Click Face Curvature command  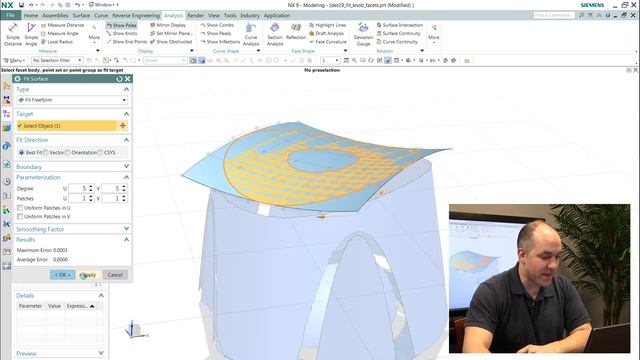pos(327,42)
